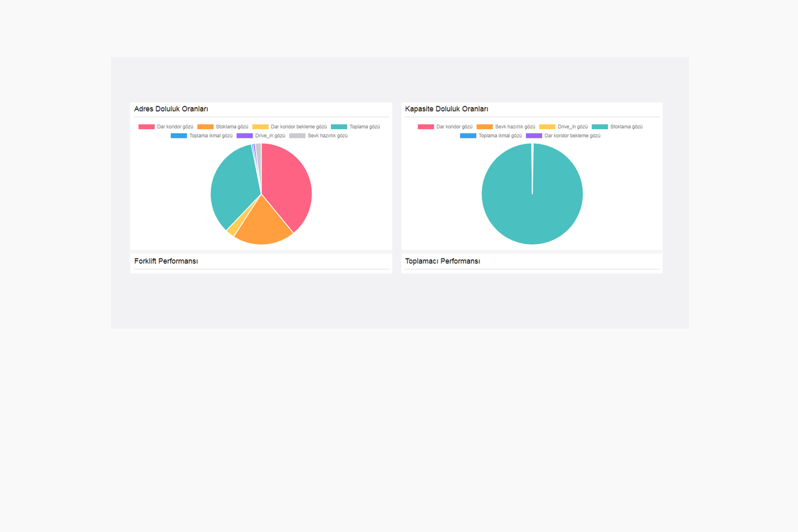This screenshot has width=798, height=532.
Task: Click the 'Kapasite Doluluk Oranları' panel title
Action: click(446, 109)
